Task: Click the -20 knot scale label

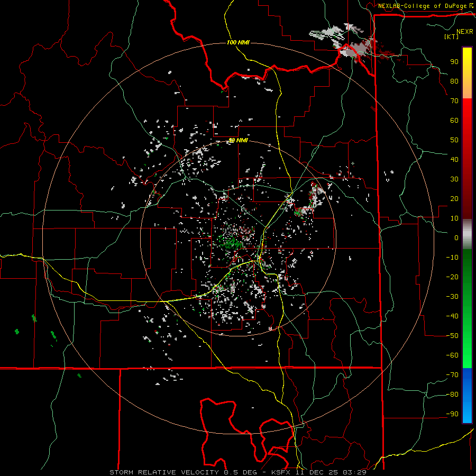Action: tap(452, 277)
